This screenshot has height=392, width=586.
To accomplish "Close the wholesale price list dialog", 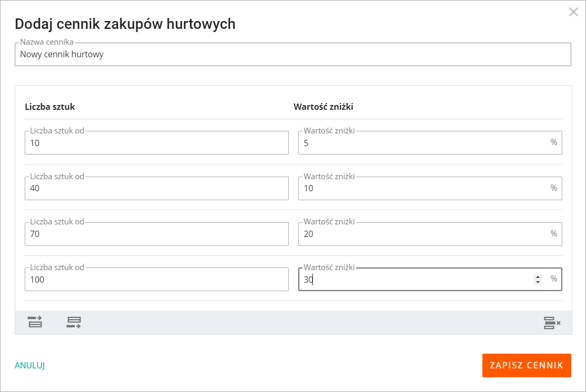I will pyautogui.click(x=573, y=12).
